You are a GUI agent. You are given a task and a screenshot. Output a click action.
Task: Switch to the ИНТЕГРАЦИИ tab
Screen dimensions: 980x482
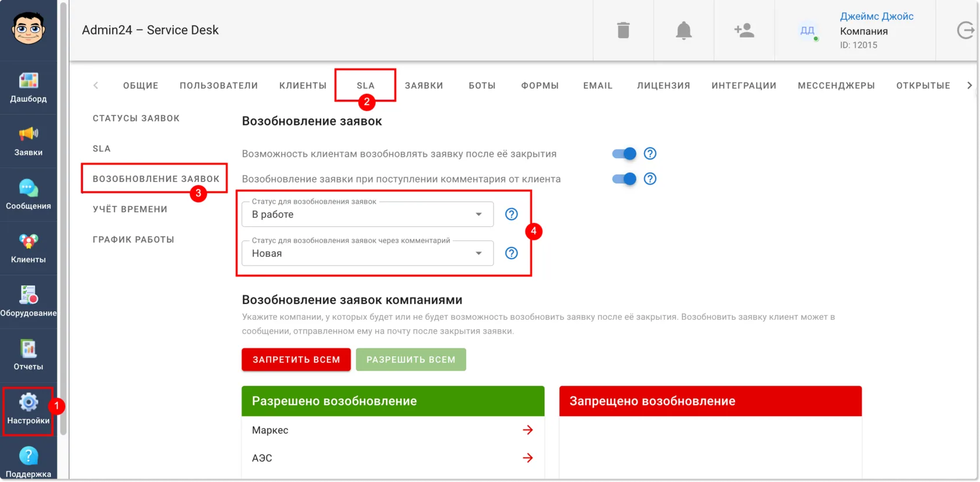(744, 86)
